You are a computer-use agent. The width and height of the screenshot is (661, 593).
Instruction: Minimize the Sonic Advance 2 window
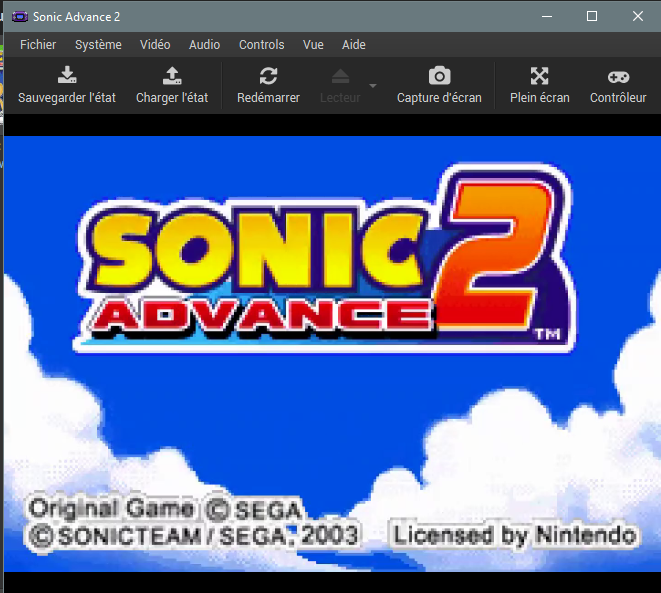click(546, 16)
